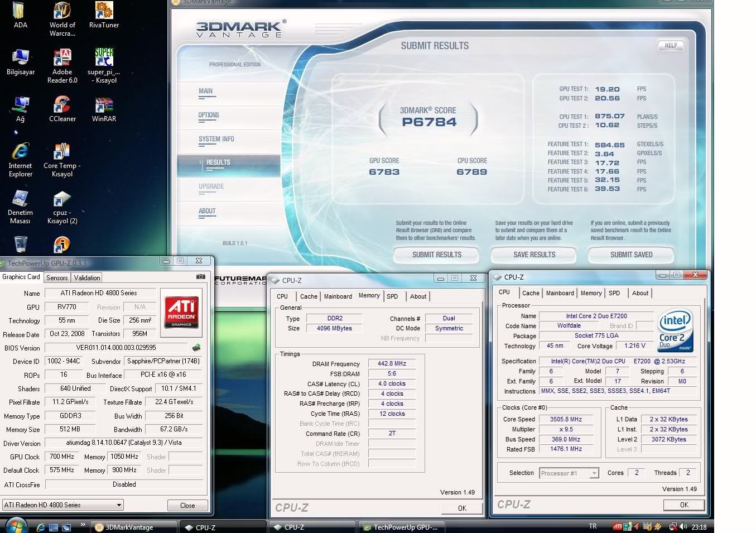Open the Cache tab in CPU-Z processor window
The width and height of the screenshot is (756, 533).
tap(531, 293)
